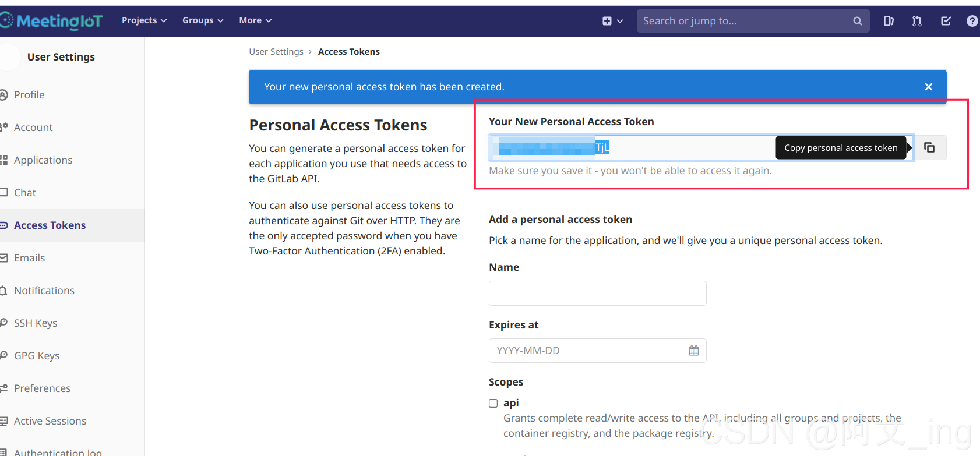This screenshot has height=456, width=980.
Task: Open the Issues icon in the top bar
Action: (x=889, y=21)
